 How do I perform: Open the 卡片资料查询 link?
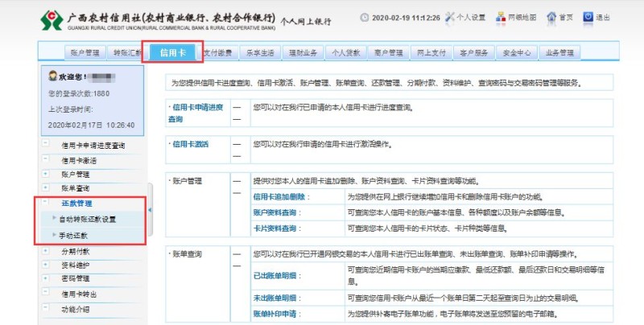(275, 228)
